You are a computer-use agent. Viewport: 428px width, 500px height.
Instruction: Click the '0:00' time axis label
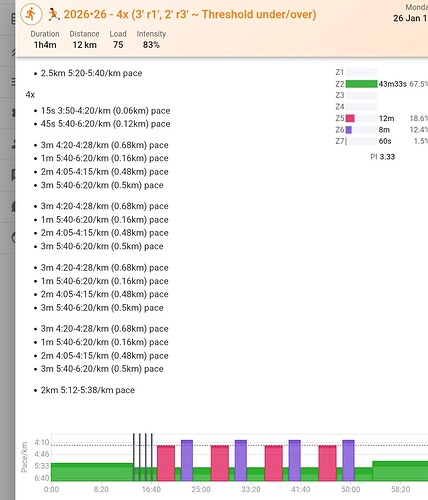tap(51, 489)
